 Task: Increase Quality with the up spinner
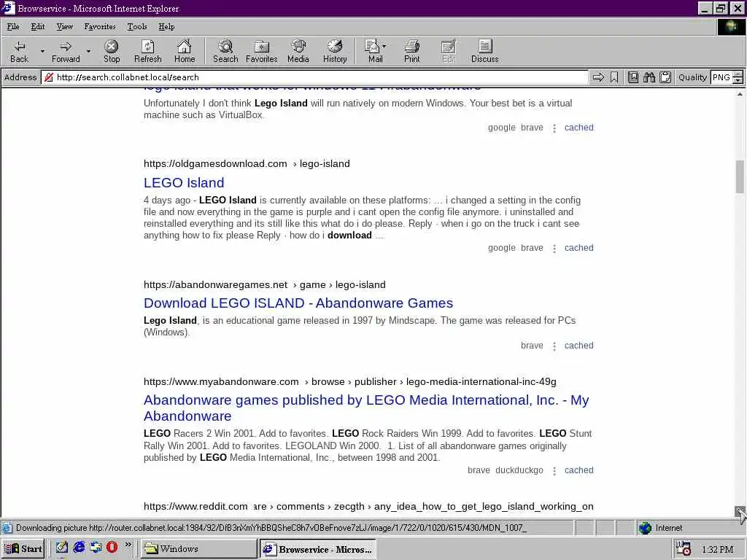click(x=738, y=74)
